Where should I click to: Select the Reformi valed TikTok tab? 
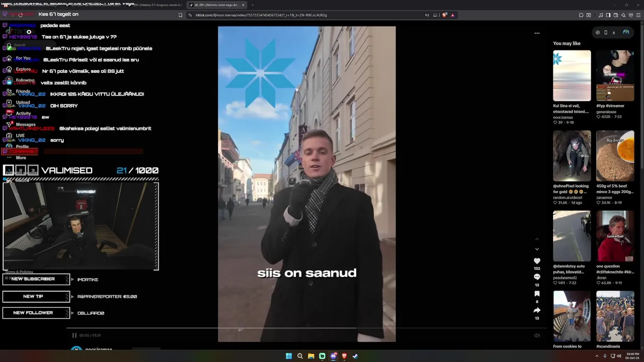tap(216, 5)
